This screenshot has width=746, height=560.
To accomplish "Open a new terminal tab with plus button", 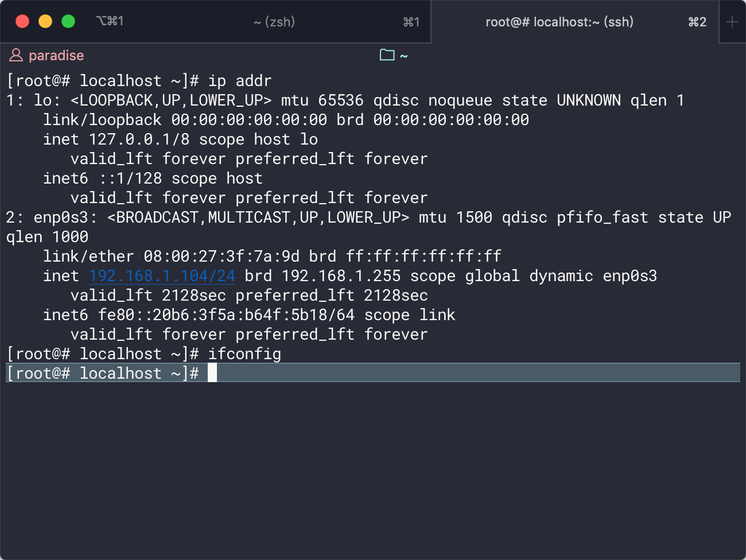I will [x=732, y=22].
